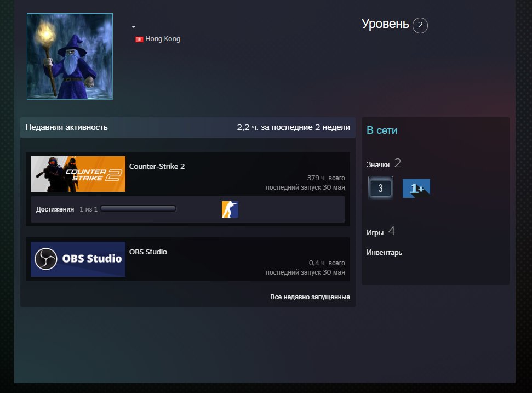
Task: Open the Counter-Strike 2 game banner
Action: 78,174
